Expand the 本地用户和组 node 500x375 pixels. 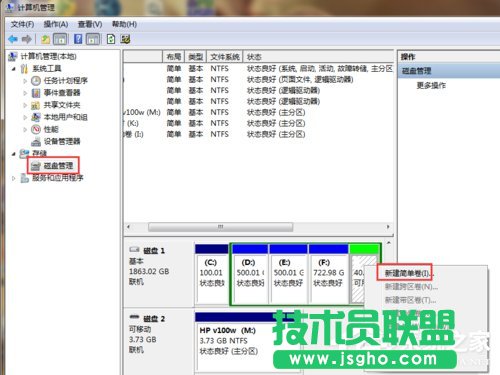(x=25, y=117)
